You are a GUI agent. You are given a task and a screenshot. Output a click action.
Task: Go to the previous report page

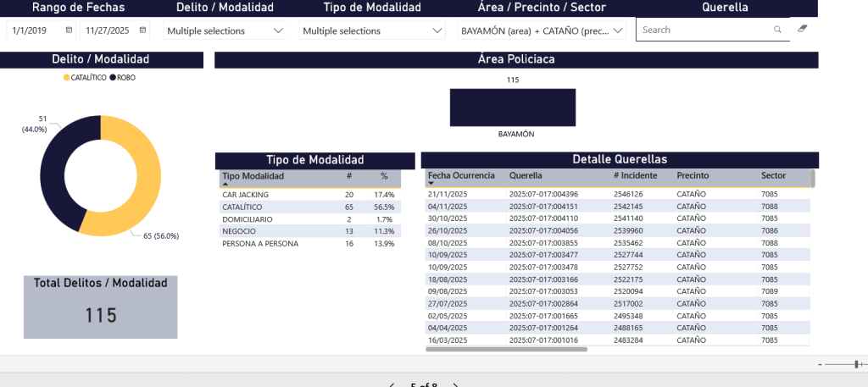click(392, 385)
